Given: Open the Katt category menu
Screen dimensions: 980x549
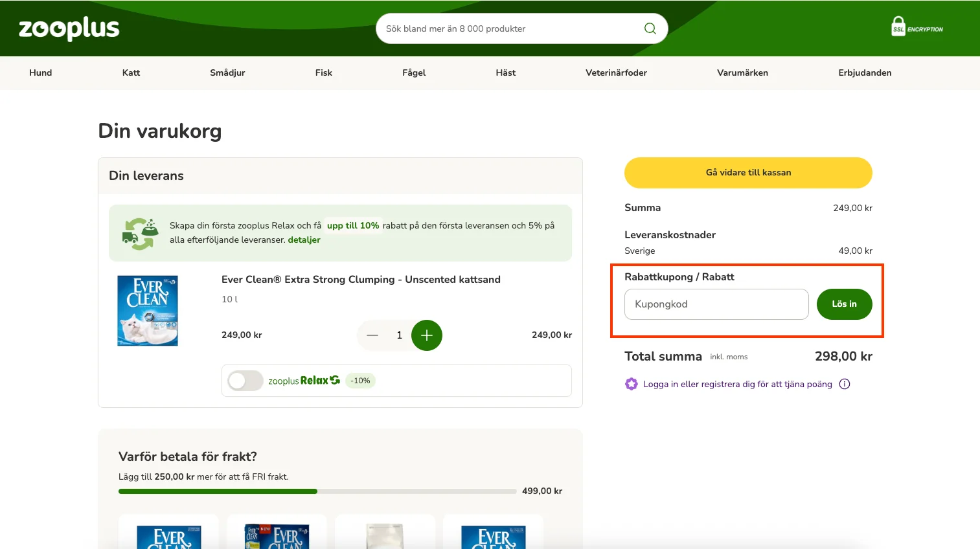Looking at the screenshot, I should (131, 73).
